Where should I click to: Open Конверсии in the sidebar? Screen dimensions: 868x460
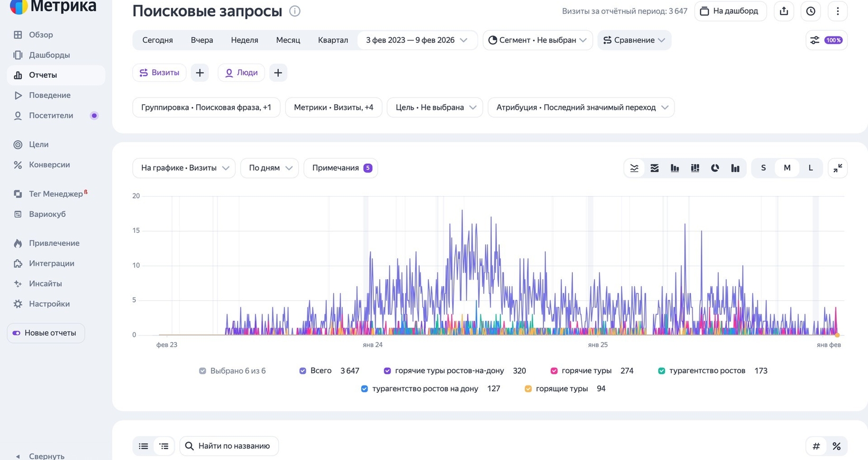(49, 164)
